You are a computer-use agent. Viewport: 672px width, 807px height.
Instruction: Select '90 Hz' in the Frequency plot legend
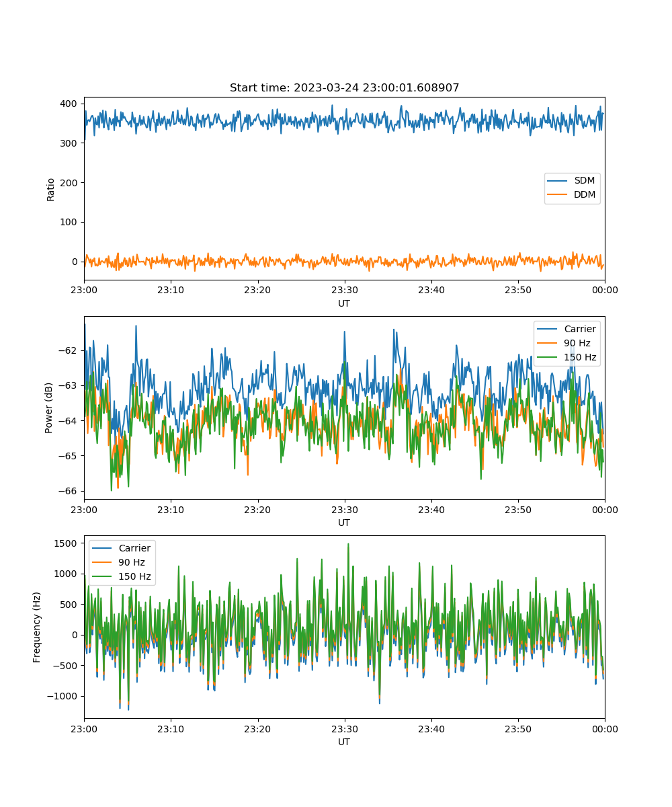[132, 562]
